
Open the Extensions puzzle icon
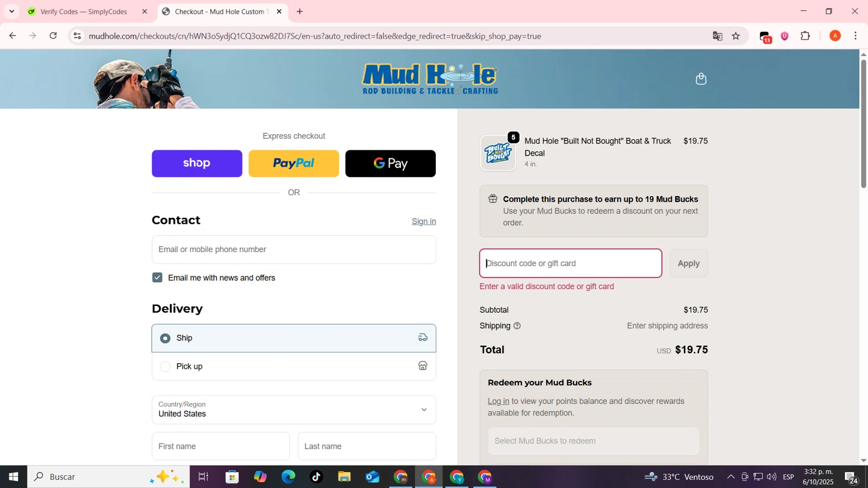point(806,36)
